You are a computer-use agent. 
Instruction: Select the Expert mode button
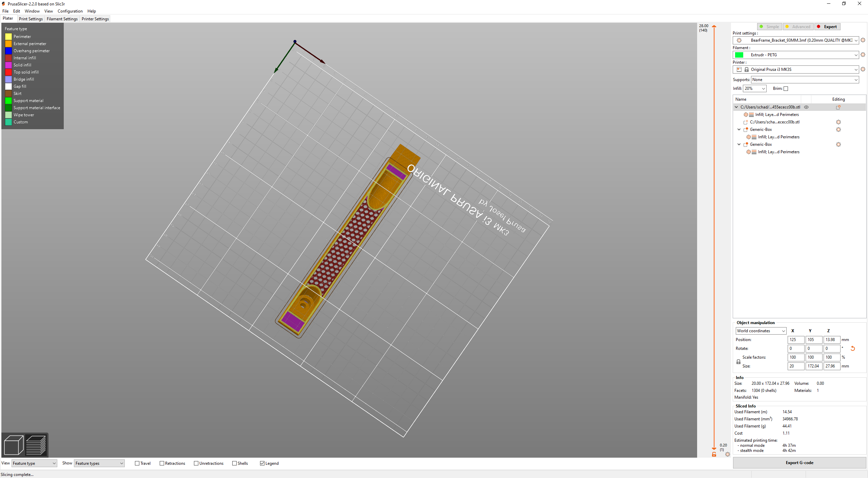(827, 27)
